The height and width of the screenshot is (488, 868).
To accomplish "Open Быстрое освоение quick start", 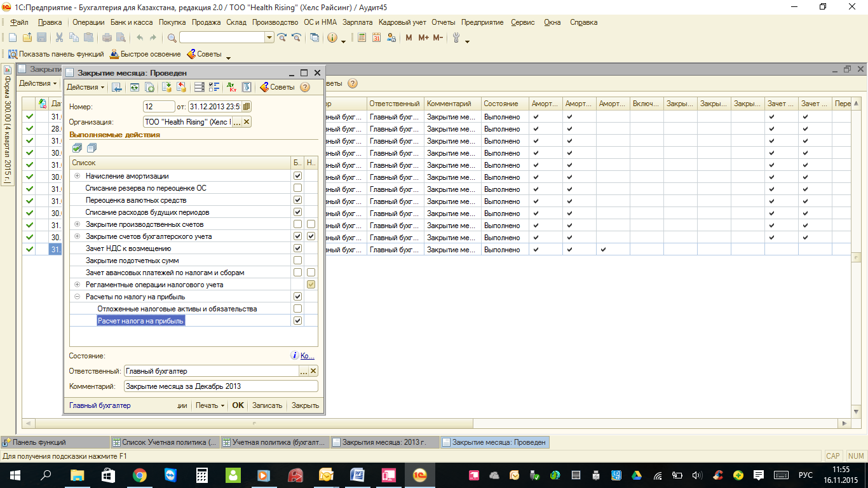I will (146, 54).
